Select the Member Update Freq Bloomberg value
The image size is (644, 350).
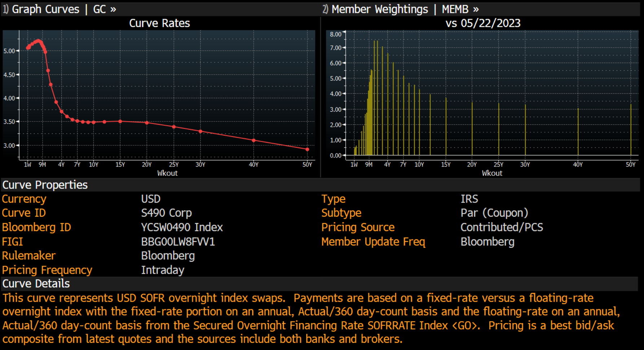point(487,242)
